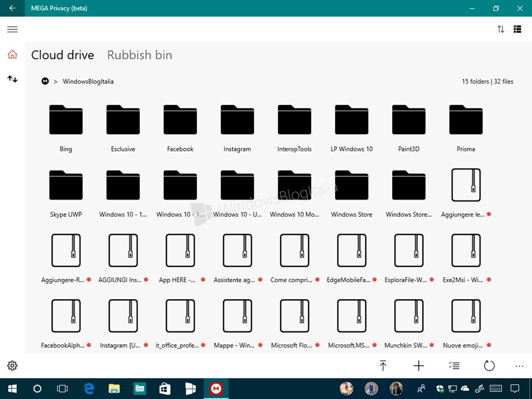The height and width of the screenshot is (399, 532).
Task: Open Settings with the gear icon
Action: (12, 365)
